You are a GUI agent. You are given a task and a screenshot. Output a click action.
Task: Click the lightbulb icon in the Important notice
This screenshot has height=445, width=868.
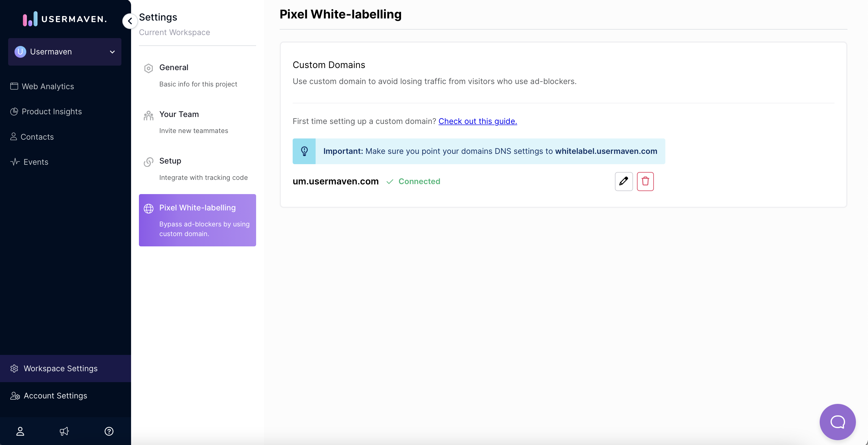tap(304, 151)
